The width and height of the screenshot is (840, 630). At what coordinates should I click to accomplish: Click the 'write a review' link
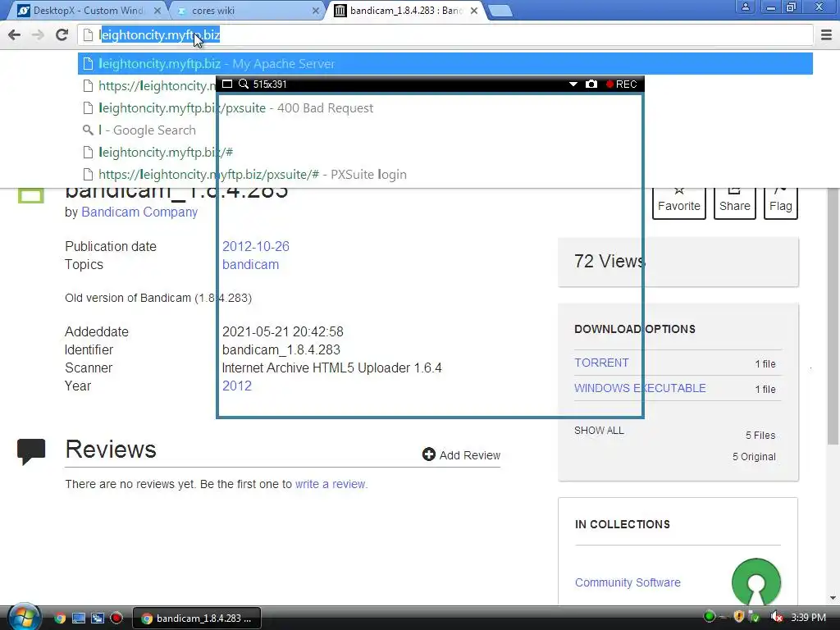[331, 484]
